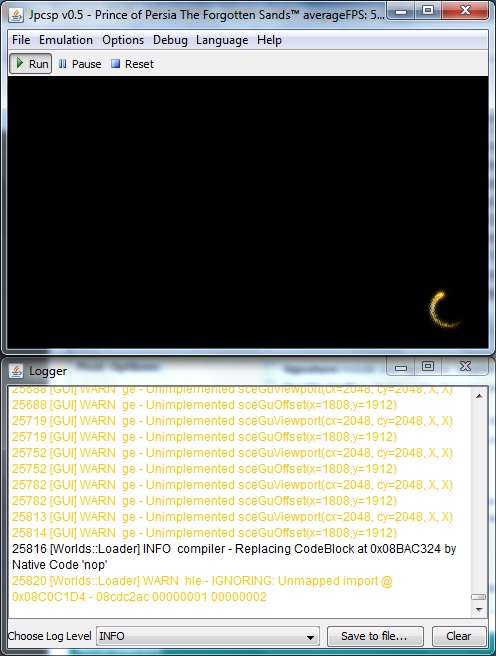
Task: Click the spinning loading icon in game view
Action: (x=444, y=310)
